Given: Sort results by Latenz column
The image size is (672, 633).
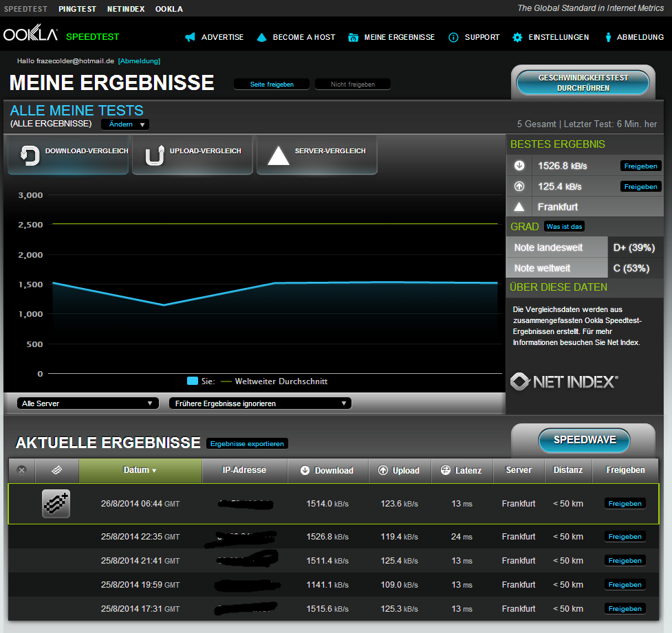Looking at the screenshot, I should pyautogui.click(x=462, y=470).
